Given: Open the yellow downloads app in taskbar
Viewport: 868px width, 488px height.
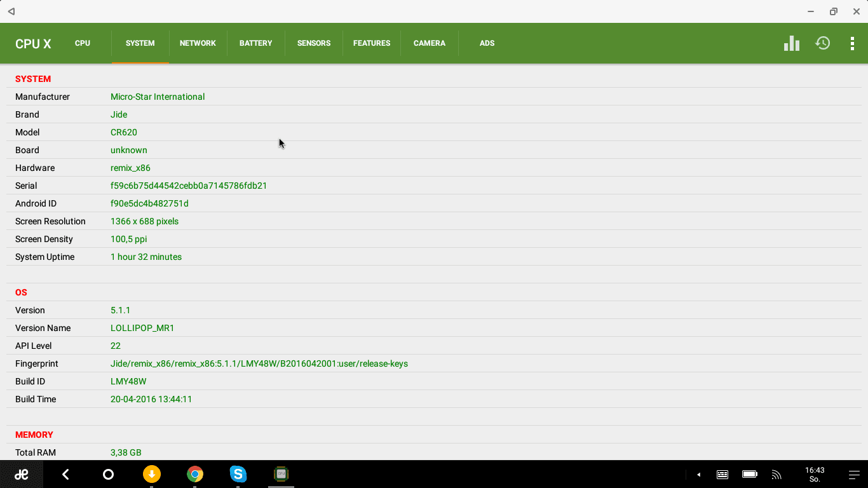Looking at the screenshot, I should point(151,474).
